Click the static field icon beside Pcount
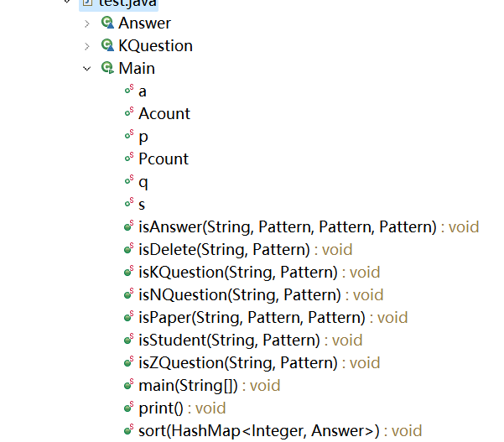This screenshot has height=442, width=504. click(129, 157)
